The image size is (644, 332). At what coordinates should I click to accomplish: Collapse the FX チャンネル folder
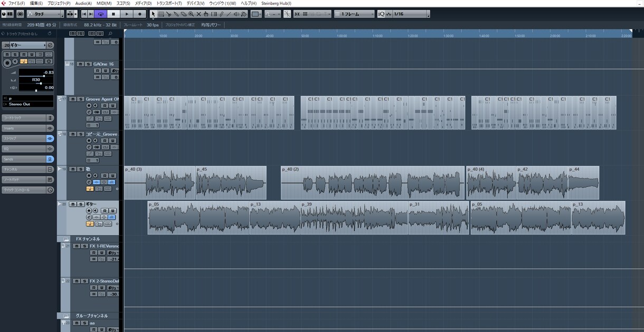(67, 239)
